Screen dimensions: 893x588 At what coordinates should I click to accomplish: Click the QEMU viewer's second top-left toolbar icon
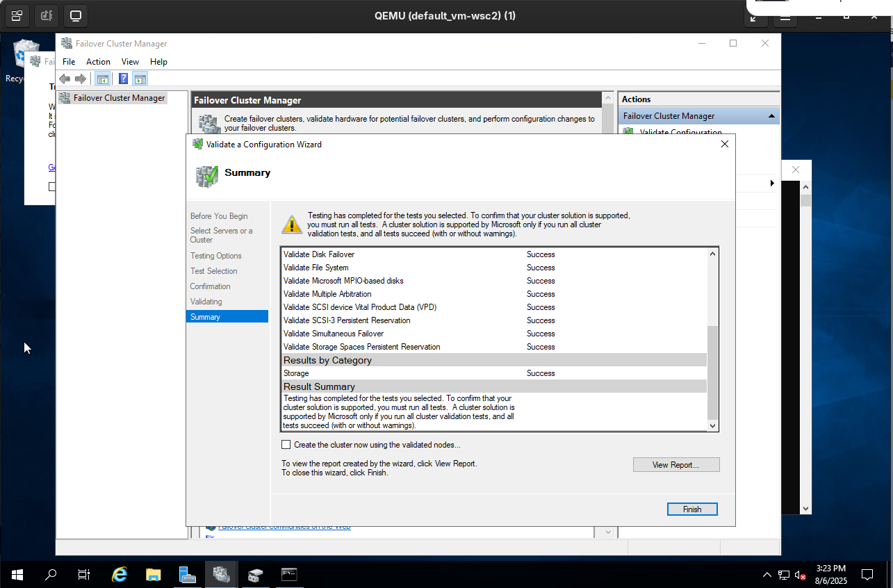coord(47,15)
